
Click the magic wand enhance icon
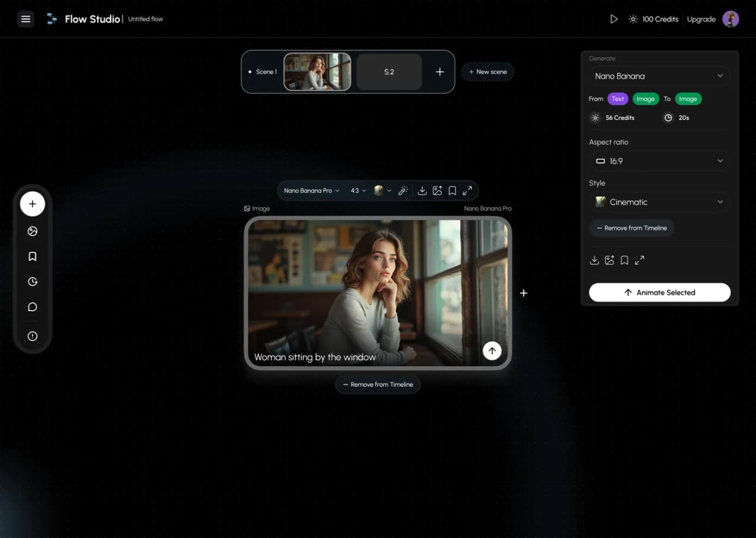click(403, 191)
